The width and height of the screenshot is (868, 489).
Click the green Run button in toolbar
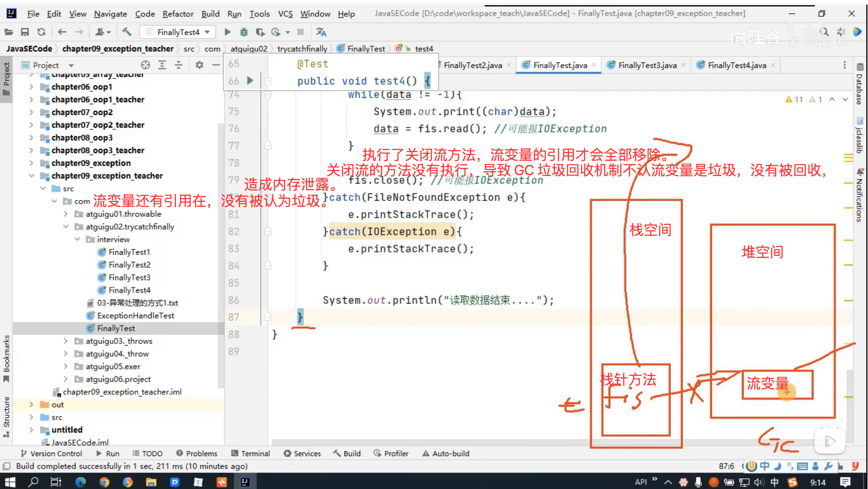227,32
